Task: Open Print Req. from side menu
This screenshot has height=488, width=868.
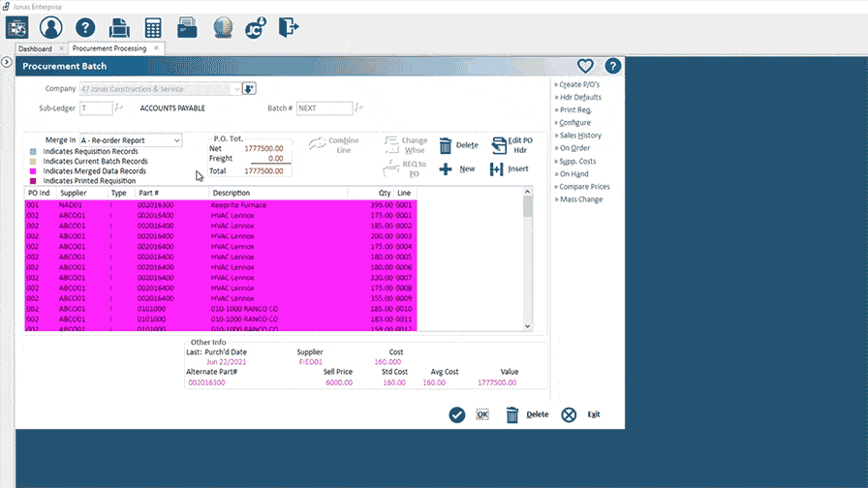Action: pos(575,109)
